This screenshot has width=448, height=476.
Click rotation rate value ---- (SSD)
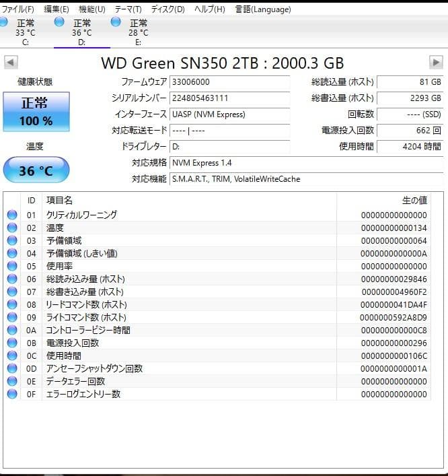tap(410, 114)
